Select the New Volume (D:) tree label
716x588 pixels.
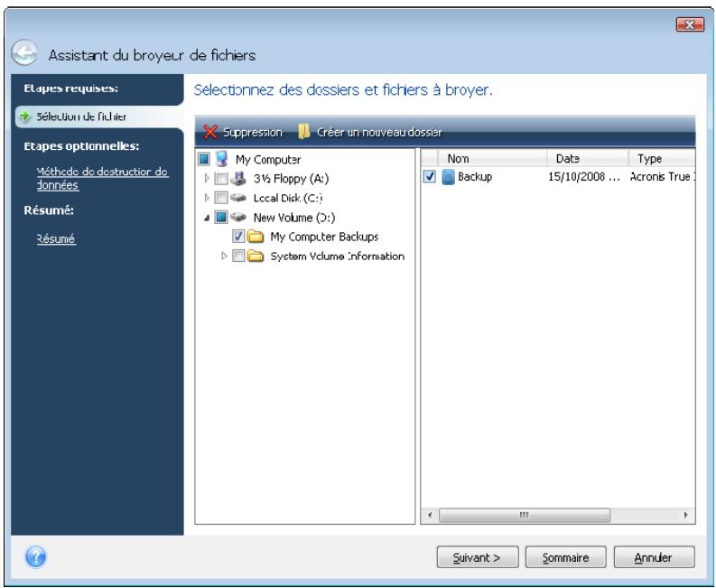[294, 218]
